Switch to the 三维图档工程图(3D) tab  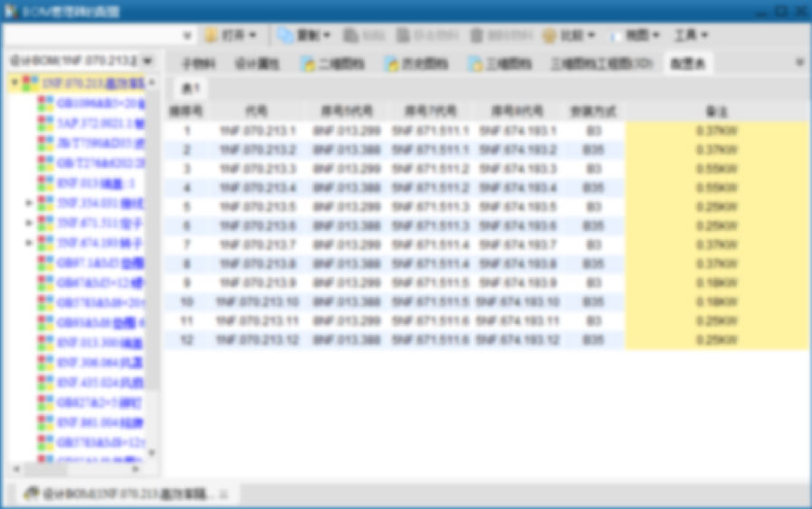point(602,63)
